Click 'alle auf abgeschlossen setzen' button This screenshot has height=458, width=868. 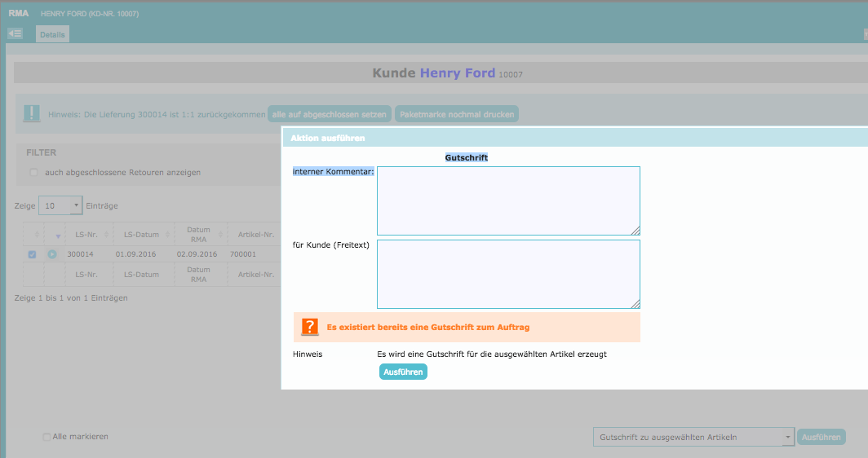(x=329, y=114)
